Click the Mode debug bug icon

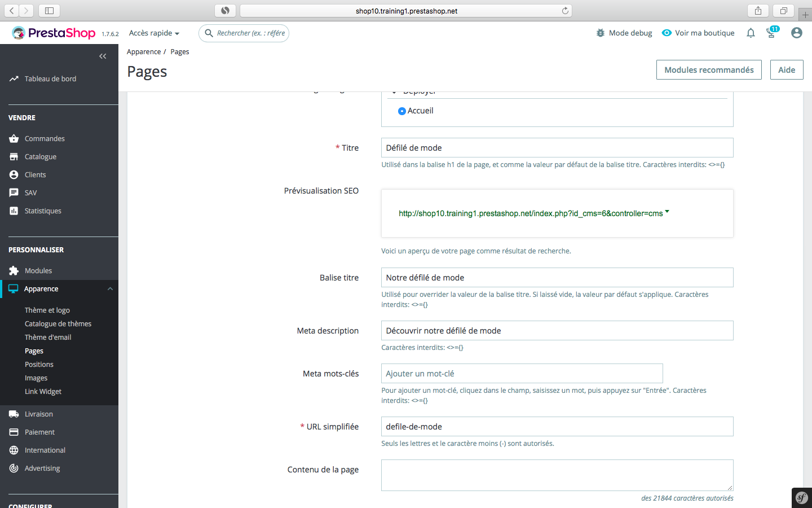coord(601,33)
